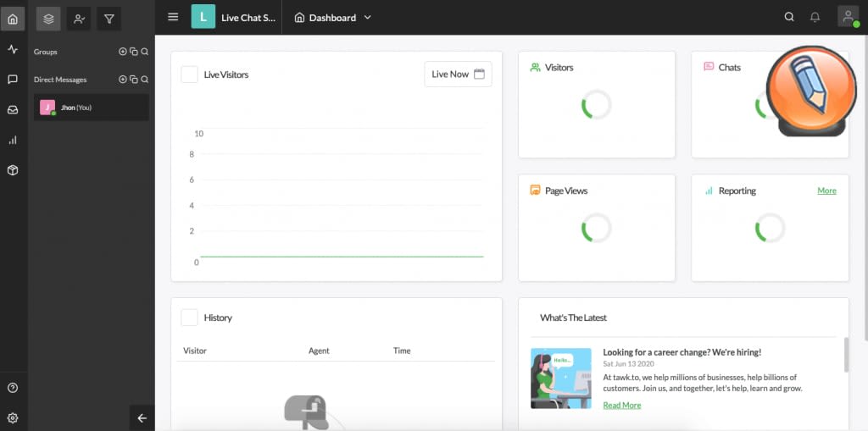Open the inbox tray sidebar icon

[12, 110]
